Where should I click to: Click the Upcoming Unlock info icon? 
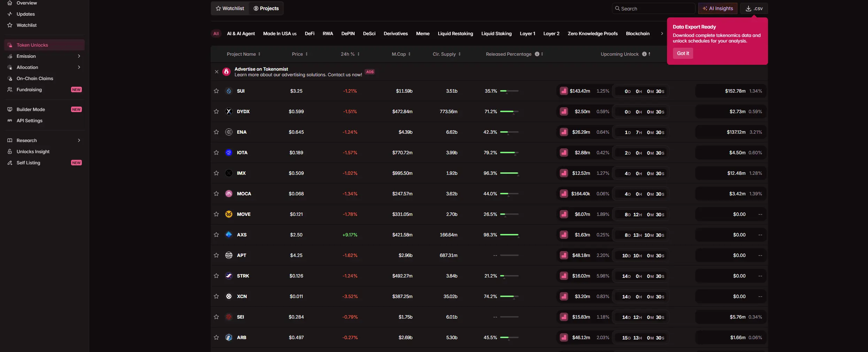tap(644, 54)
